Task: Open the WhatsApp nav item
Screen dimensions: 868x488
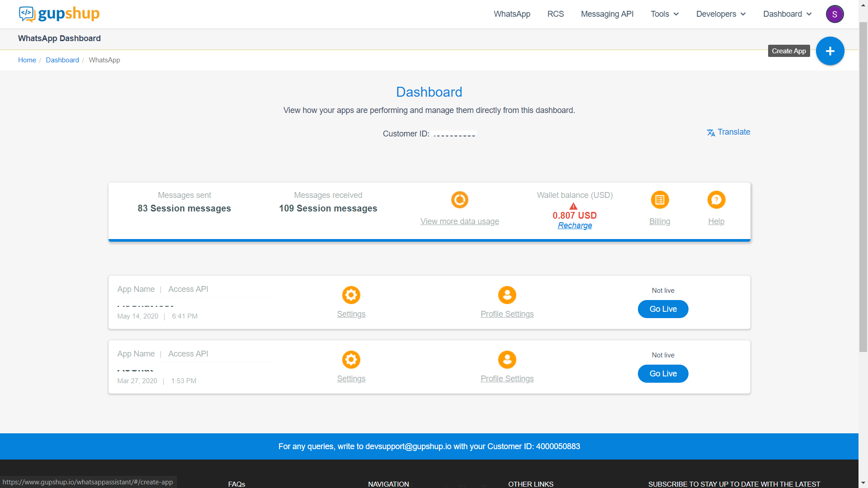Action: click(x=512, y=14)
